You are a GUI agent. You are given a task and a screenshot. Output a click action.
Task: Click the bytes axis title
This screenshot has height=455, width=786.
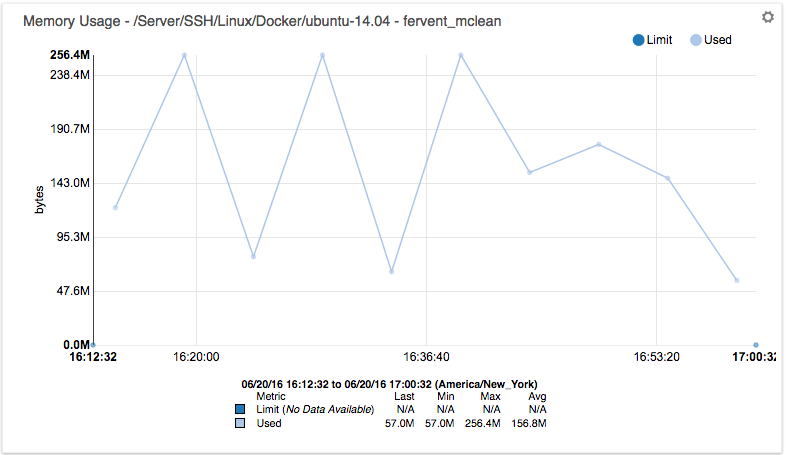coord(39,199)
